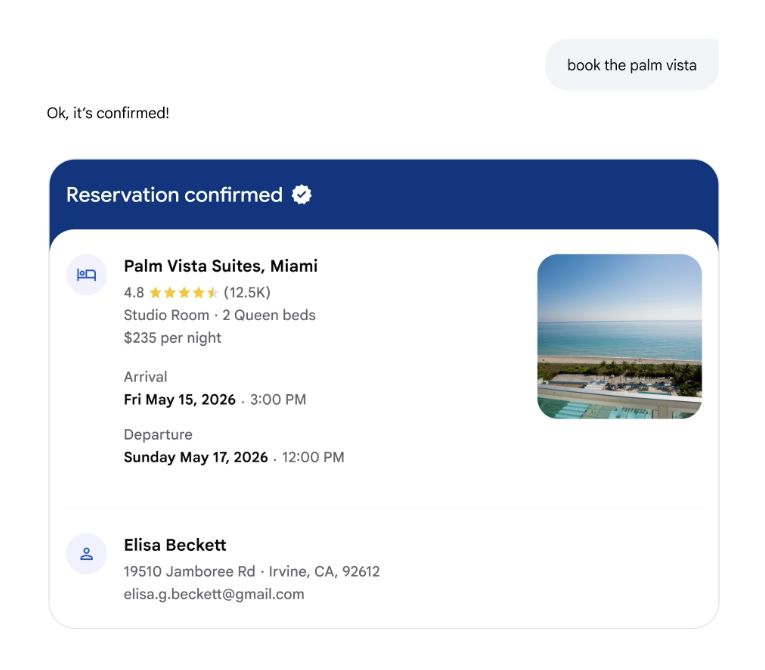Click the Elisa Beckett guest name
This screenshot has width=765, height=670.
tap(175, 545)
